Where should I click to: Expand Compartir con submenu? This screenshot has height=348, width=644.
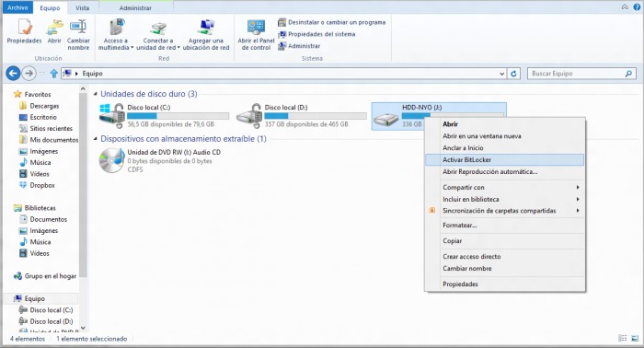tap(505, 188)
